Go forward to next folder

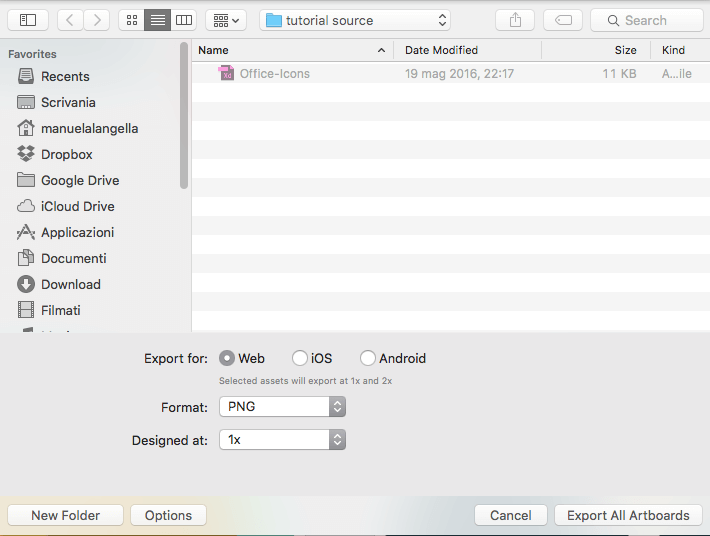pos(96,20)
